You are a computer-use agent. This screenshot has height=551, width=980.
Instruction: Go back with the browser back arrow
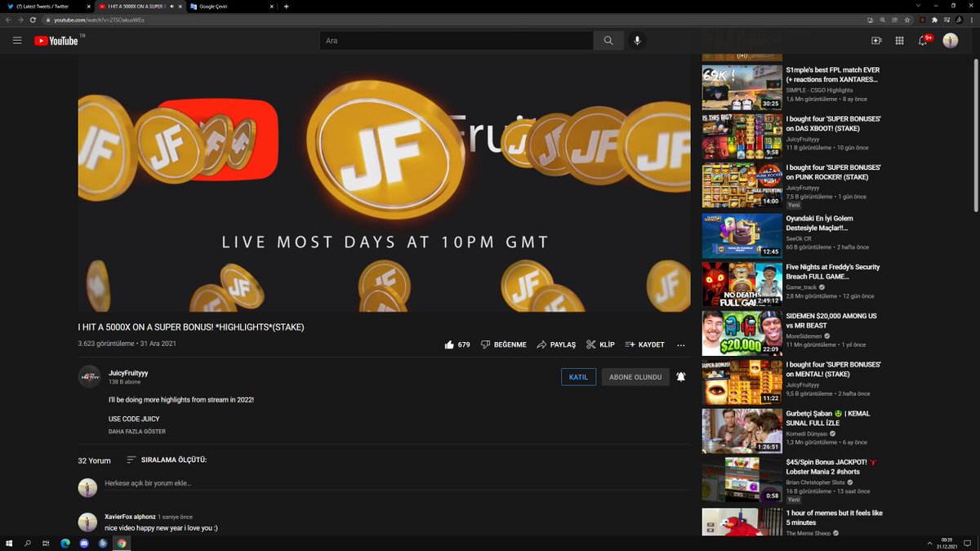9,20
